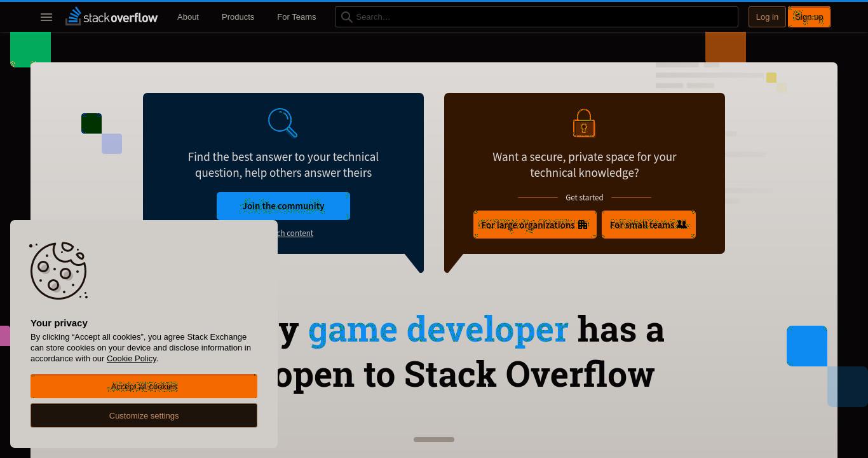Open Customize settings for cookies

tap(144, 415)
